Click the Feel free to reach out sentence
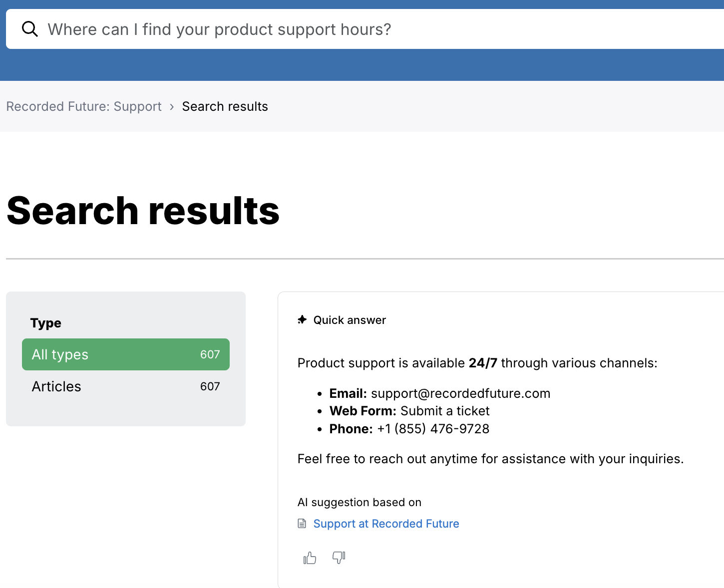724x588 pixels. [x=490, y=459]
